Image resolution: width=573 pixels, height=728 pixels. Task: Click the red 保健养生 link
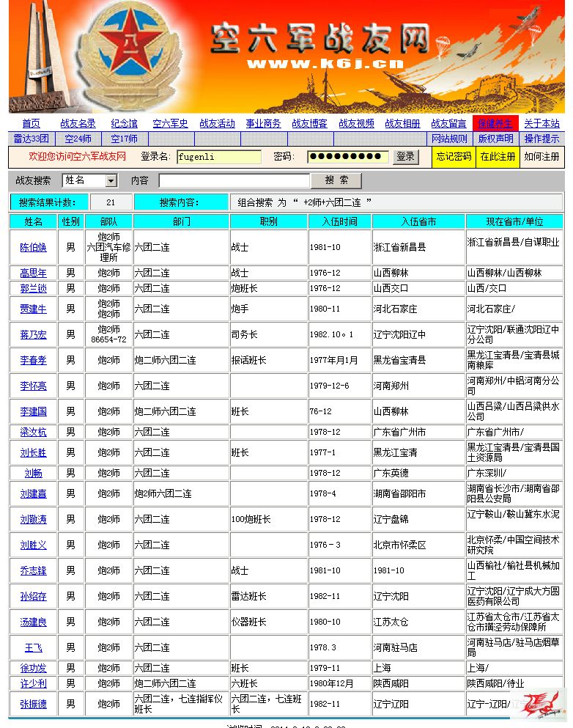(x=495, y=123)
